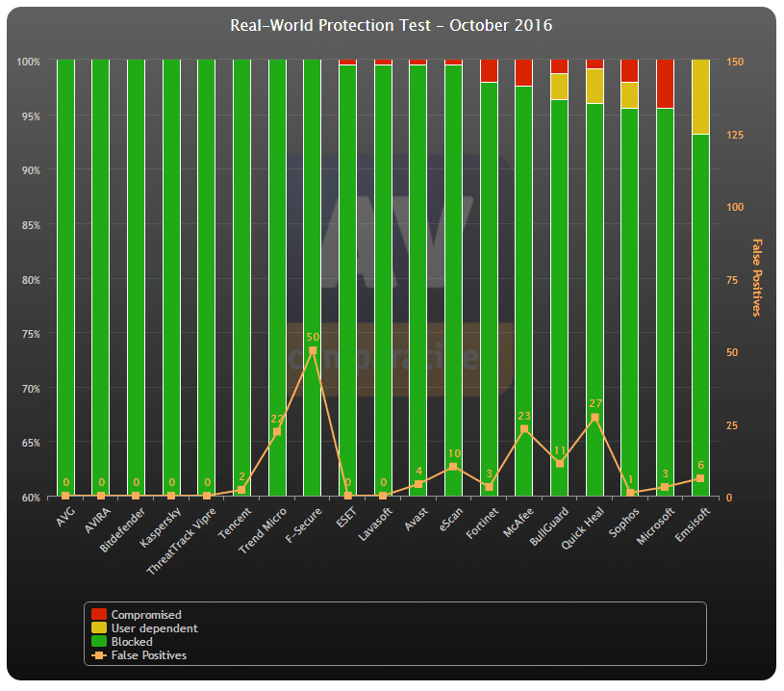
Task: Click the Quick Heal axis label
Action: tap(582, 528)
